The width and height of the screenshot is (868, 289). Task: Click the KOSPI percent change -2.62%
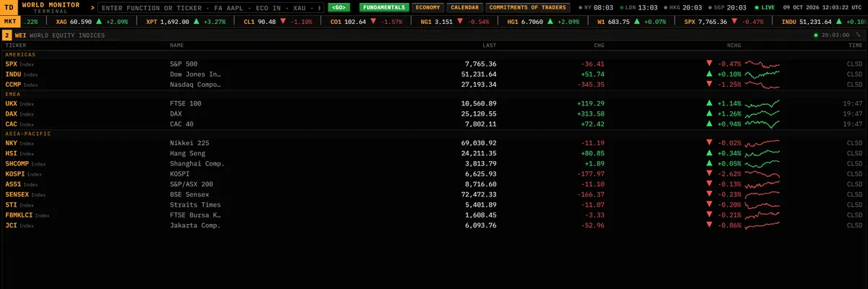(x=729, y=174)
